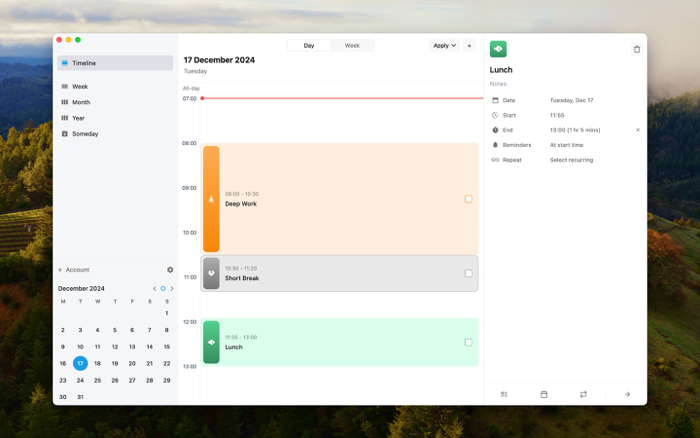Click the gray Short Break icon
This screenshot has width=700, height=438.
coord(211,273)
